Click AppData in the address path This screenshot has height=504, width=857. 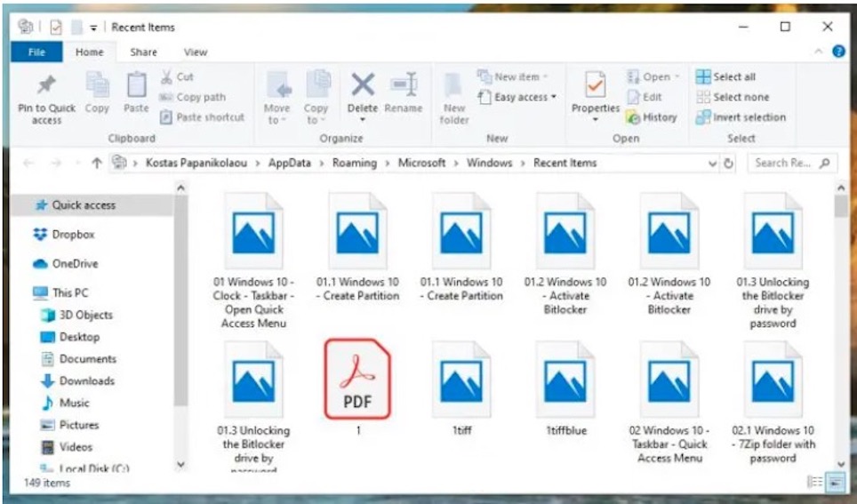[x=289, y=163]
